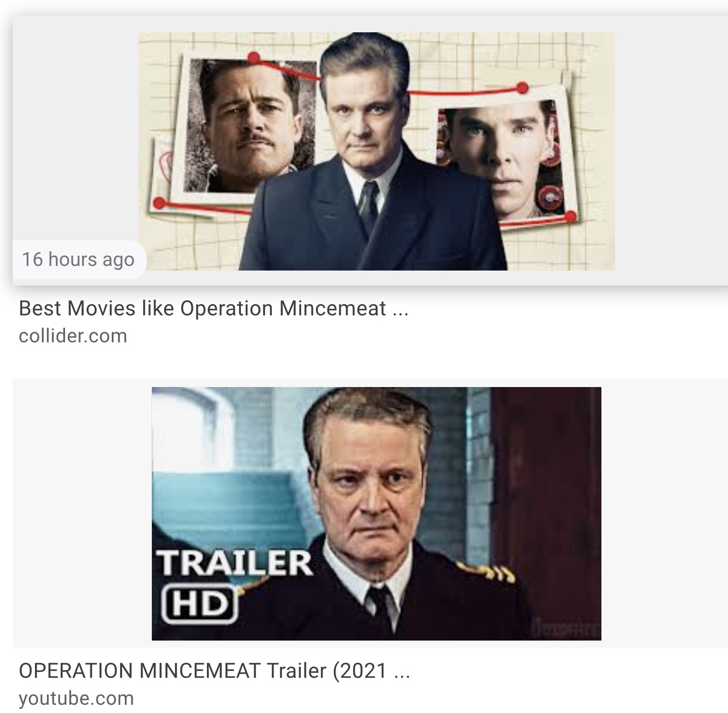Visit the youtube.com source link

click(x=76, y=699)
